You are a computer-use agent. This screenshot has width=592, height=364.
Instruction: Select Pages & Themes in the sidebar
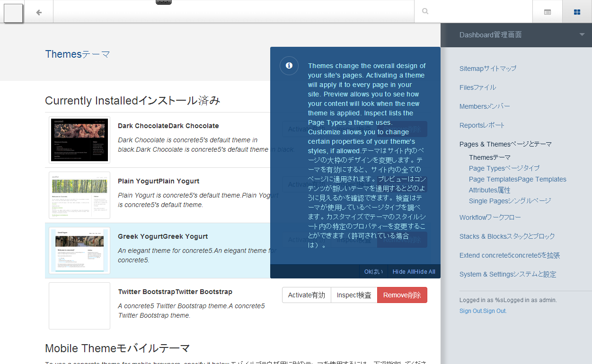506,144
